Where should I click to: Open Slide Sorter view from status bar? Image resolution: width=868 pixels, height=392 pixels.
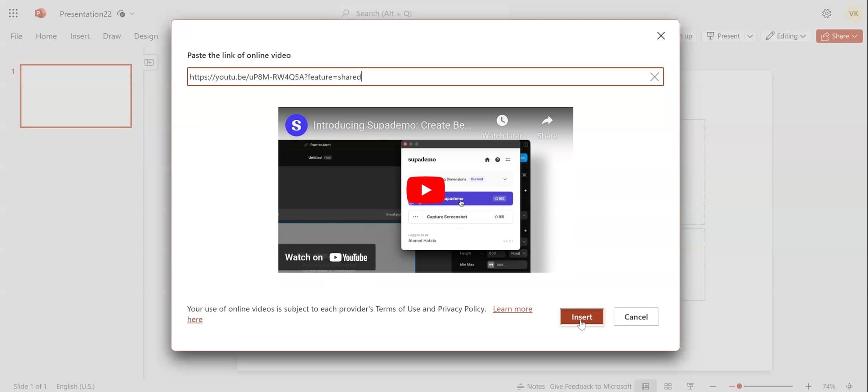click(x=668, y=386)
